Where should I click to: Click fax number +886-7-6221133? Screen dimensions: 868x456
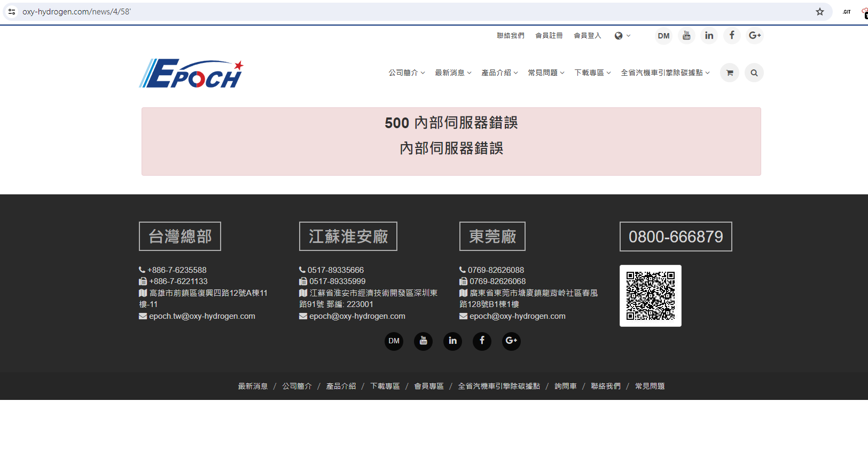pos(178,281)
